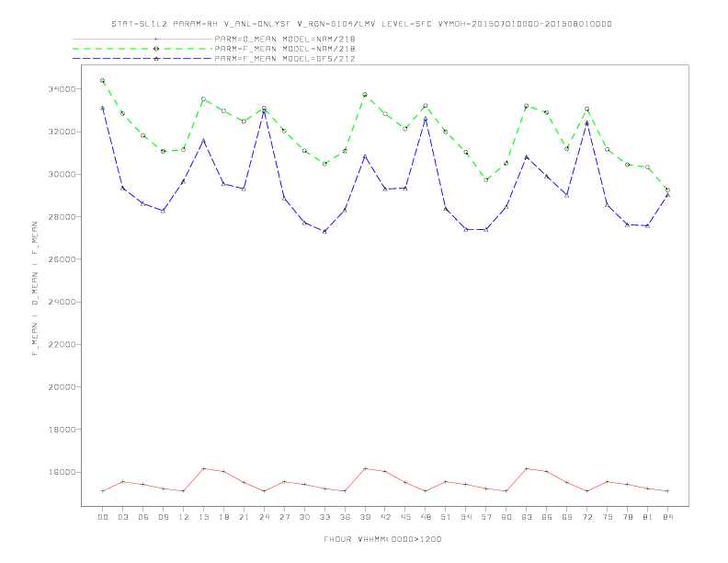Click x-axis tick label 51
This screenshot has width=728, height=563.
(x=446, y=517)
